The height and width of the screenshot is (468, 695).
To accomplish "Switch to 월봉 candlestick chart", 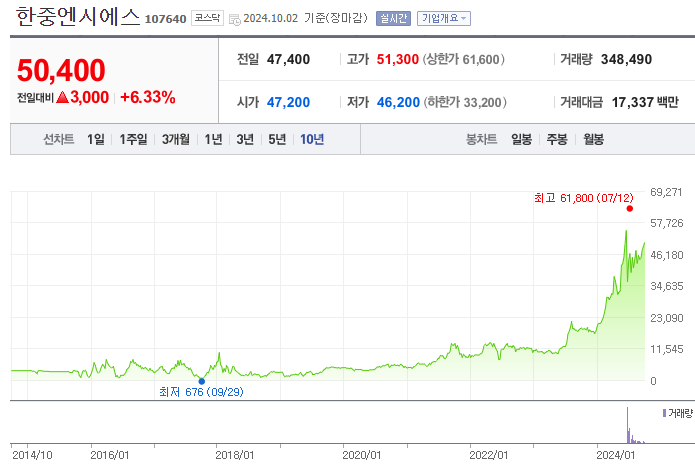I will click(593, 140).
